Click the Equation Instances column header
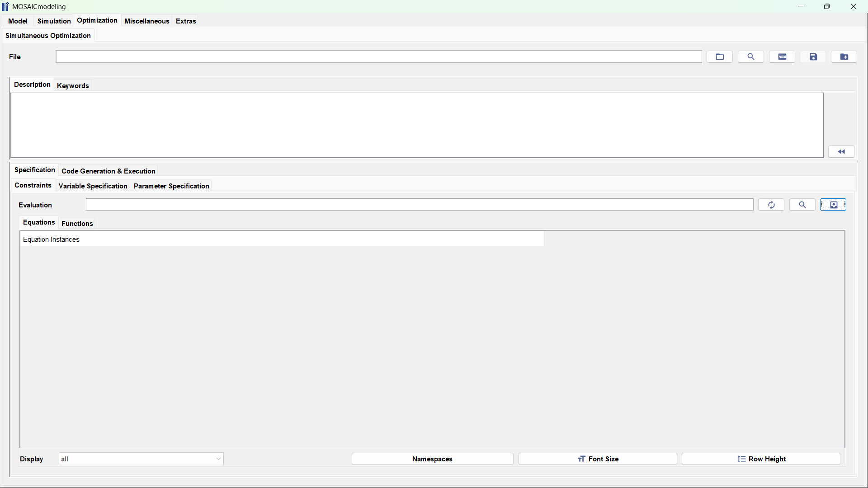Screen dimensions: 868x488 (282, 239)
